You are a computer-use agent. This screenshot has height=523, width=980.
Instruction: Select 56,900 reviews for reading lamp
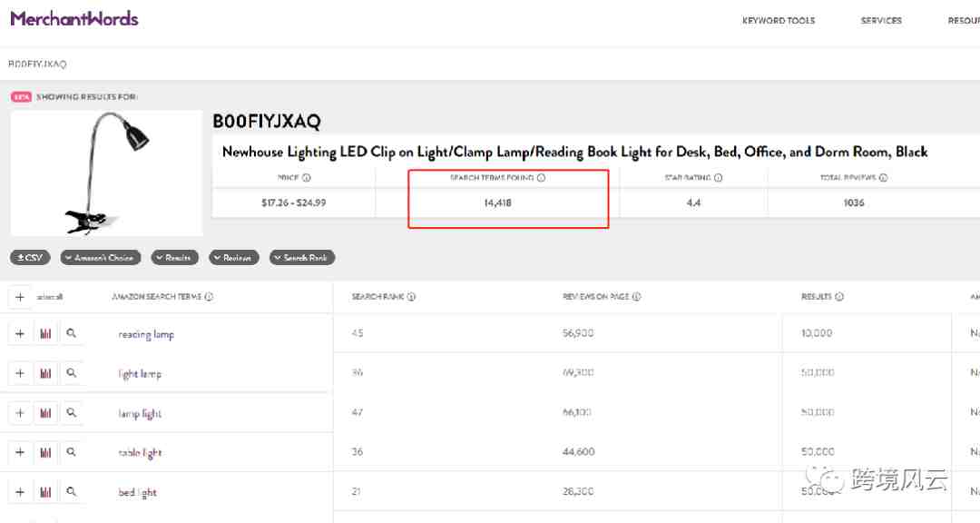[578, 333]
